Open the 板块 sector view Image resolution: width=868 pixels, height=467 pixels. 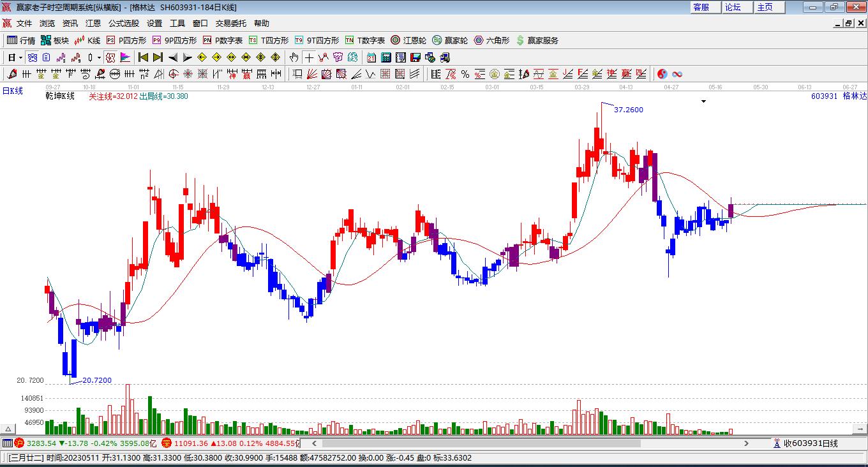pos(55,40)
